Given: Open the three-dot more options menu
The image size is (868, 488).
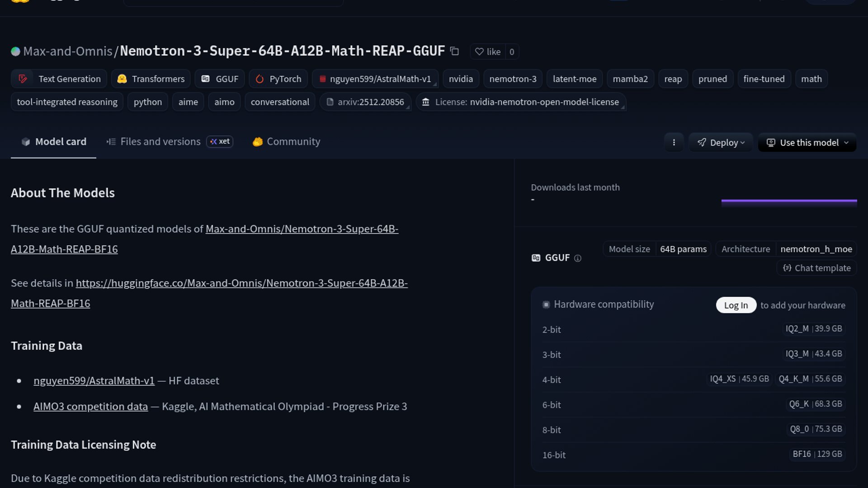Looking at the screenshot, I should pyautogui.click(x=674, y=142).
